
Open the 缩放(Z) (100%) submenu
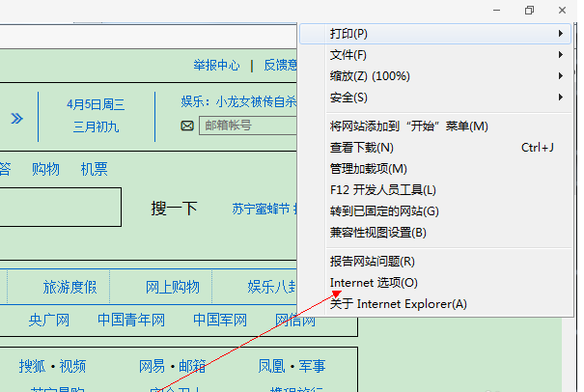click(435, 76)
